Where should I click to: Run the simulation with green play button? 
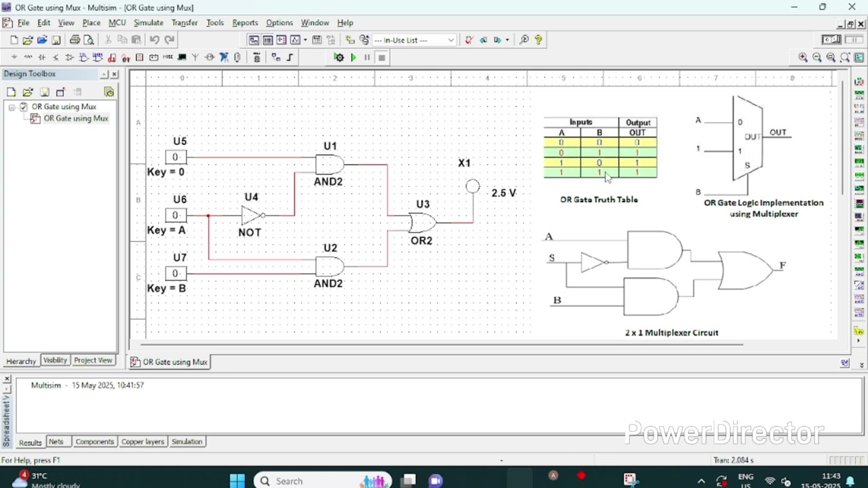point(353,58)
